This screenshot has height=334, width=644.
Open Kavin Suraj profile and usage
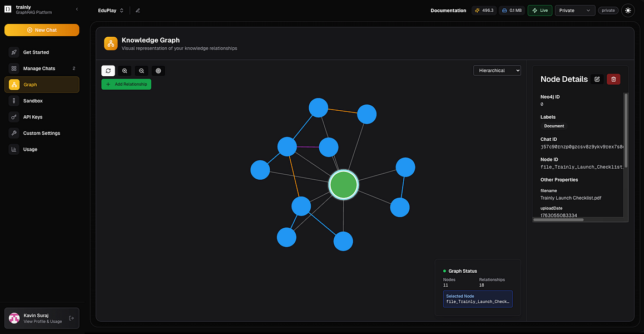(42, 318)
